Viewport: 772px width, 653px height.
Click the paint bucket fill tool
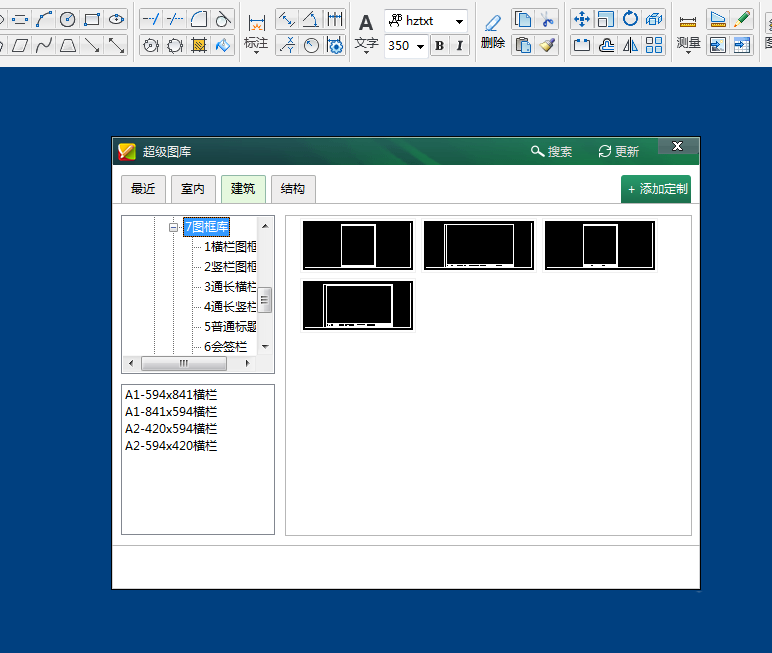tap(223, 46)
